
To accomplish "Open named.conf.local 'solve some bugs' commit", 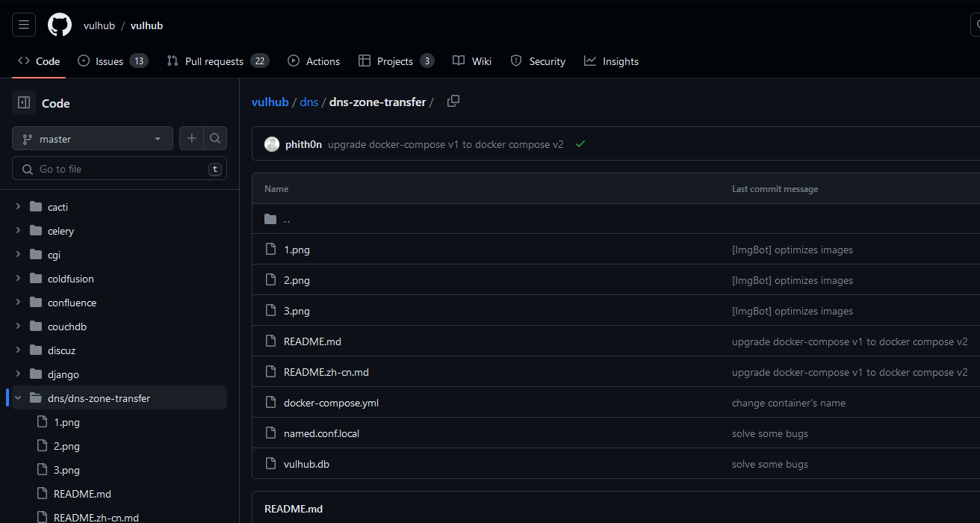I will coord(770,433).
